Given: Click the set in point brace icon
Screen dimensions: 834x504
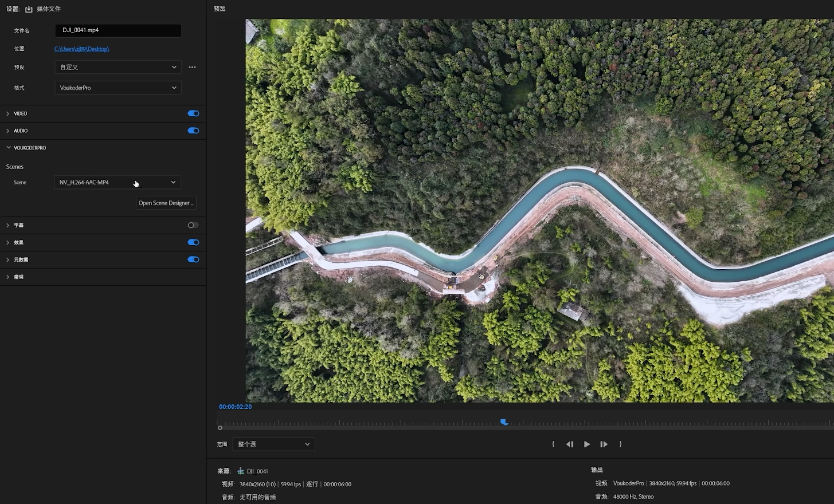Looking at the screenshot, I should (553, 444).
